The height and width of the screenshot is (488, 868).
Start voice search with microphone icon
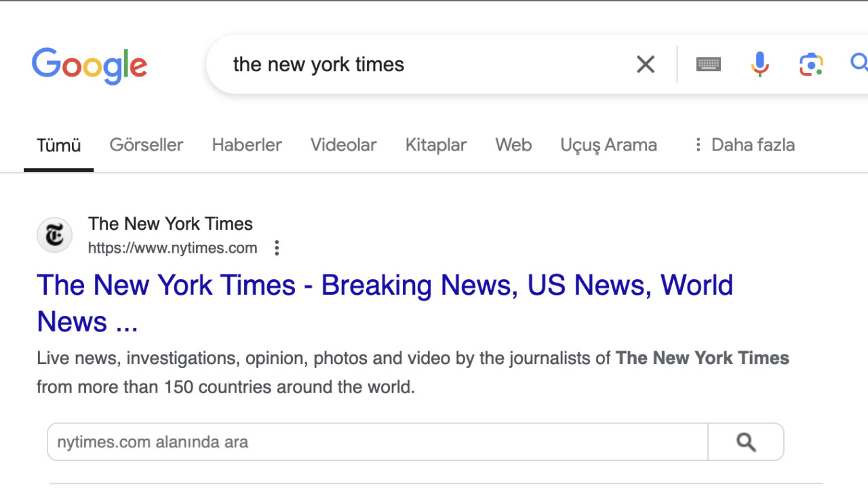[760, 64]
